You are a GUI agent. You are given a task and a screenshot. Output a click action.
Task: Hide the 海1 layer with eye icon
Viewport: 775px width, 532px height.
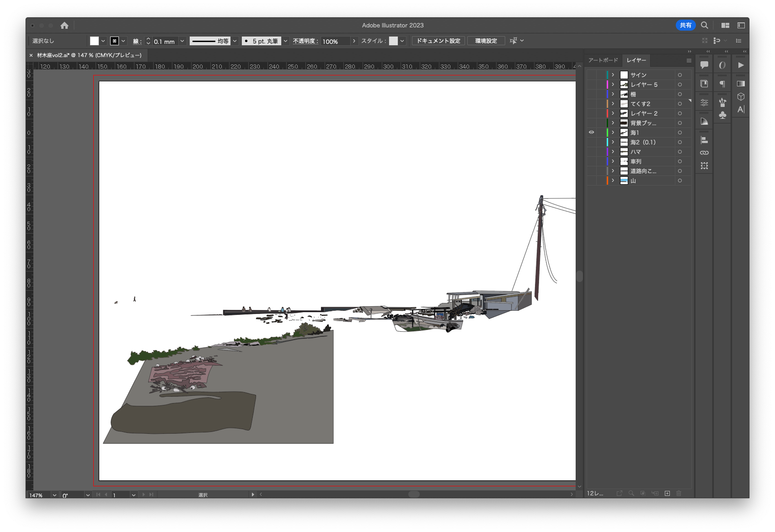591,133
